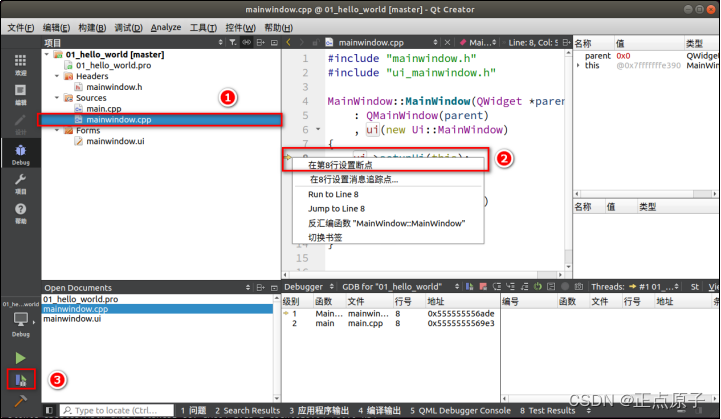Click the code editor vertical scrollbar

(568, 160)
